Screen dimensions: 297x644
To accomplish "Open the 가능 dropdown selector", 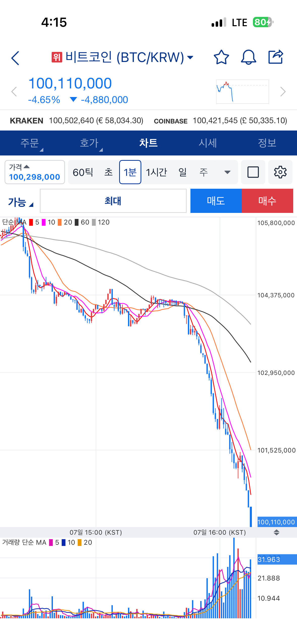I will [20, 202].
